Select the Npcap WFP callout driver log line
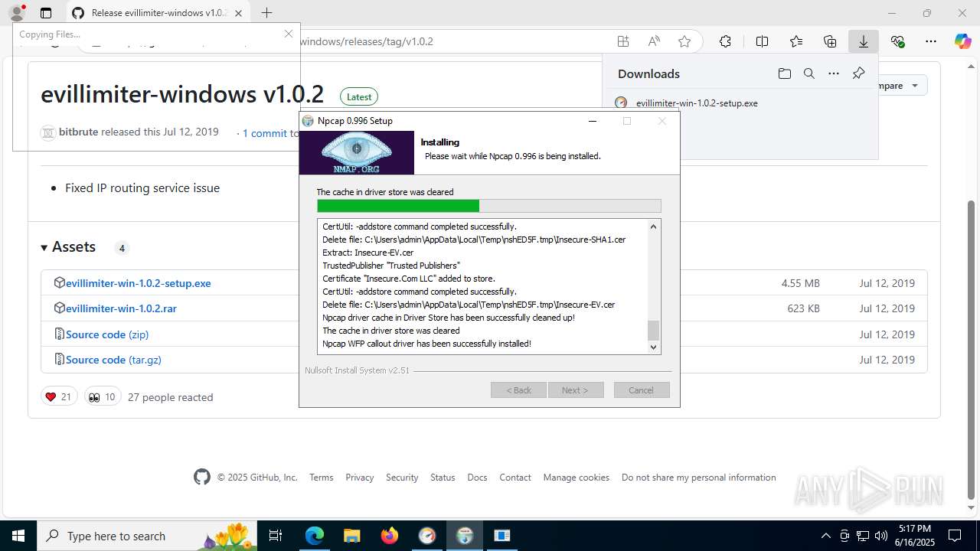Screen dimensions: 980x551 click(x=426, y=344)
